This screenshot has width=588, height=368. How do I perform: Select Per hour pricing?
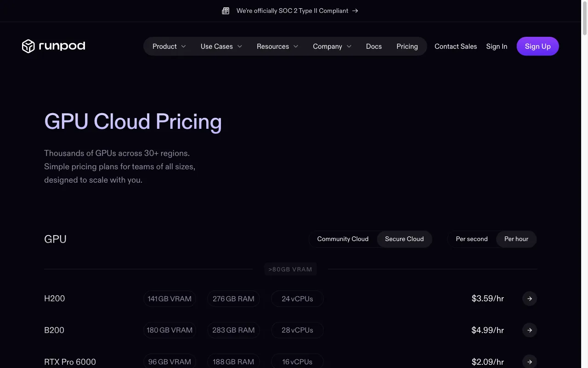pyautogui.click(x=516, y=239)
